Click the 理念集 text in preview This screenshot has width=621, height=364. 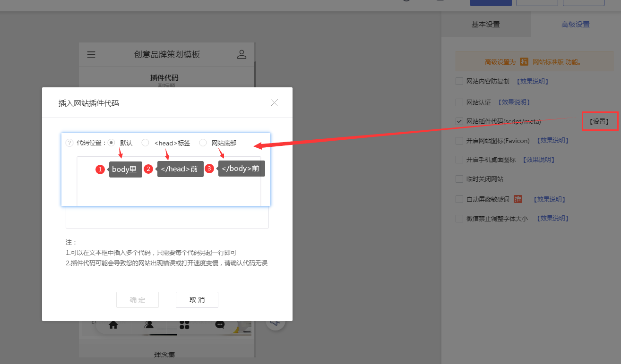[164, 355]
